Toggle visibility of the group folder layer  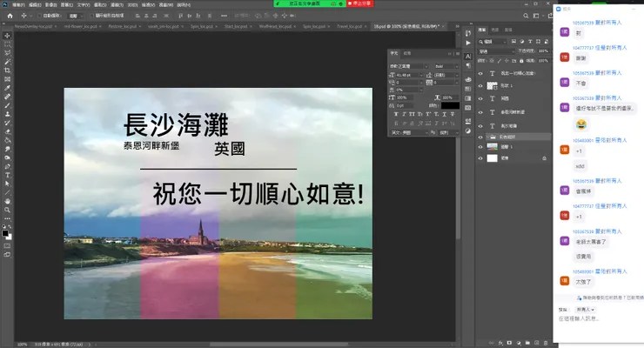(480, 137)
